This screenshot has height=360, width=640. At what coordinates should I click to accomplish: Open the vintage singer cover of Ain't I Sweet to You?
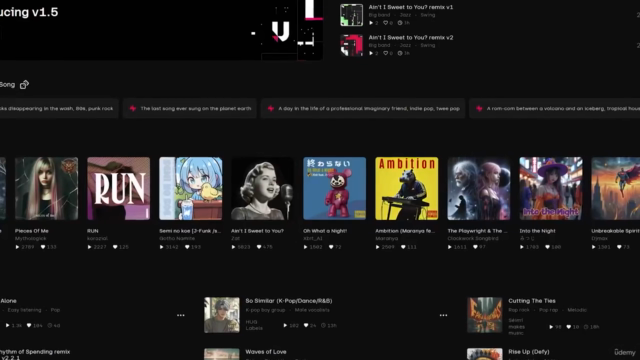(262, 189)
